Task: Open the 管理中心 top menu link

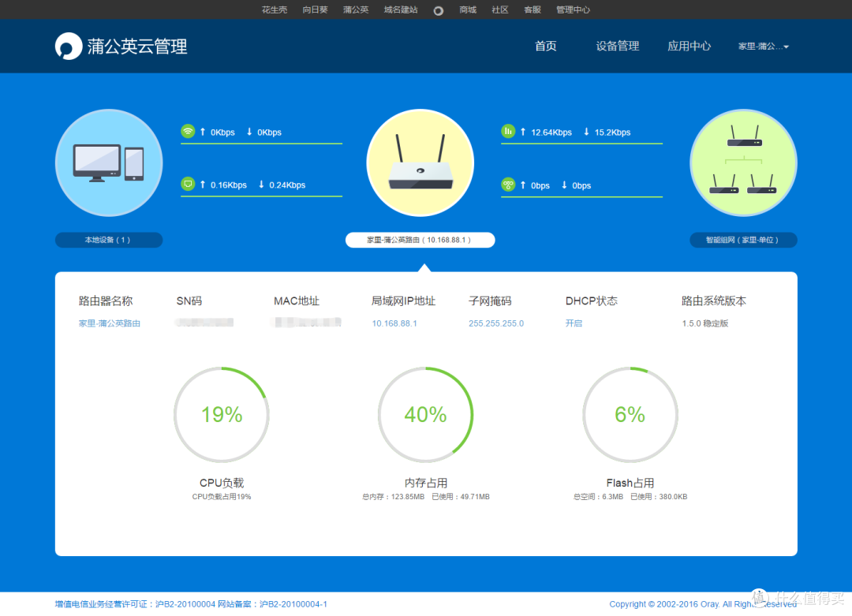Action: click(573, 9)
